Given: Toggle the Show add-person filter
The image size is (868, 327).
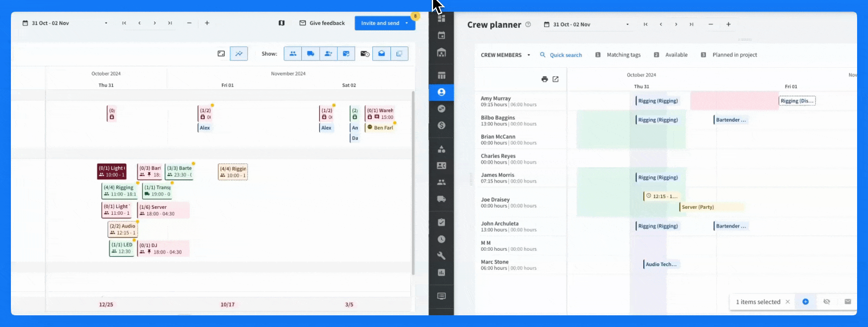Looking at the screenshot, I should 328,54.
